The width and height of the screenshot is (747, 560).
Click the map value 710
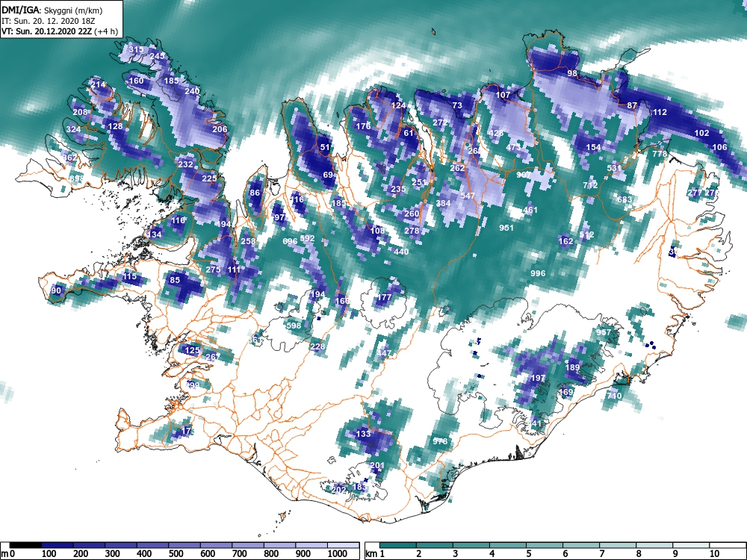(614, 395)
